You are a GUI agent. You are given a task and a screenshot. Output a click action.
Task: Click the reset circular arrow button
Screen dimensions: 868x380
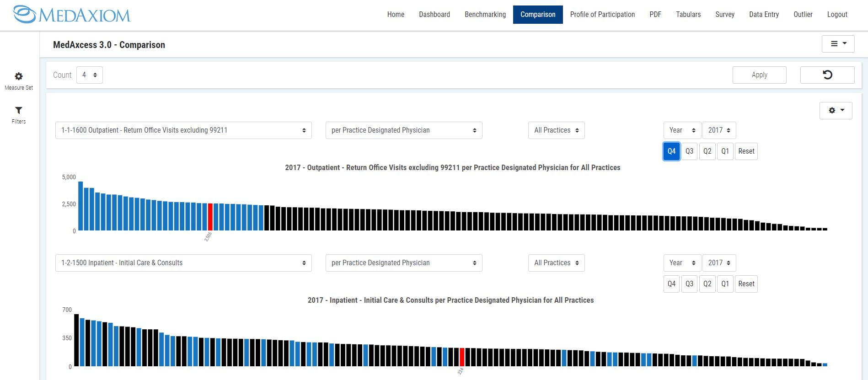(827, 75)
